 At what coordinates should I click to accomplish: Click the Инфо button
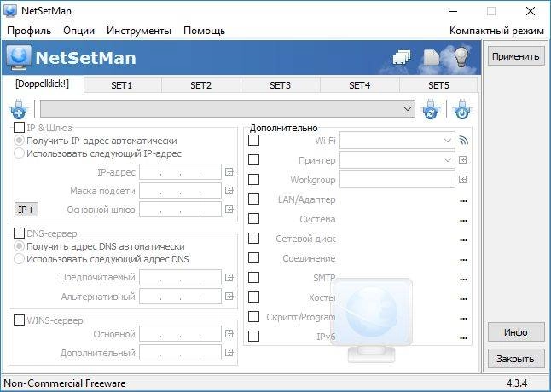click(516, 332)
